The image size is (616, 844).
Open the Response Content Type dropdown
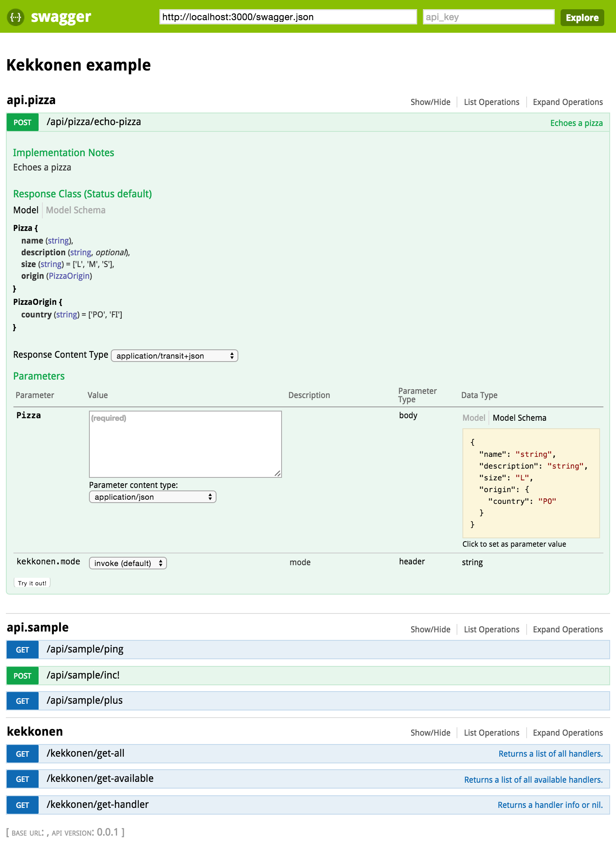175,356
